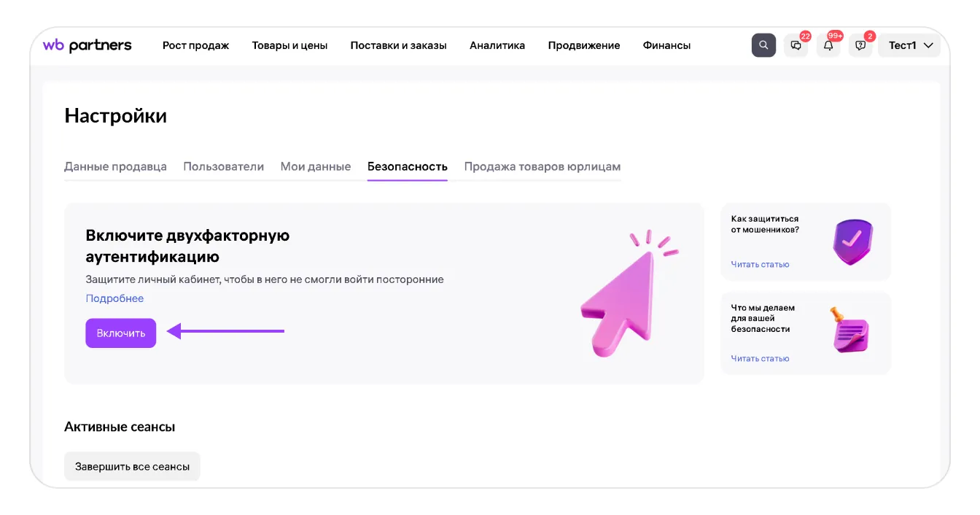Open notifications bell icon
980x515 pixels.
(x=828, y=45)
